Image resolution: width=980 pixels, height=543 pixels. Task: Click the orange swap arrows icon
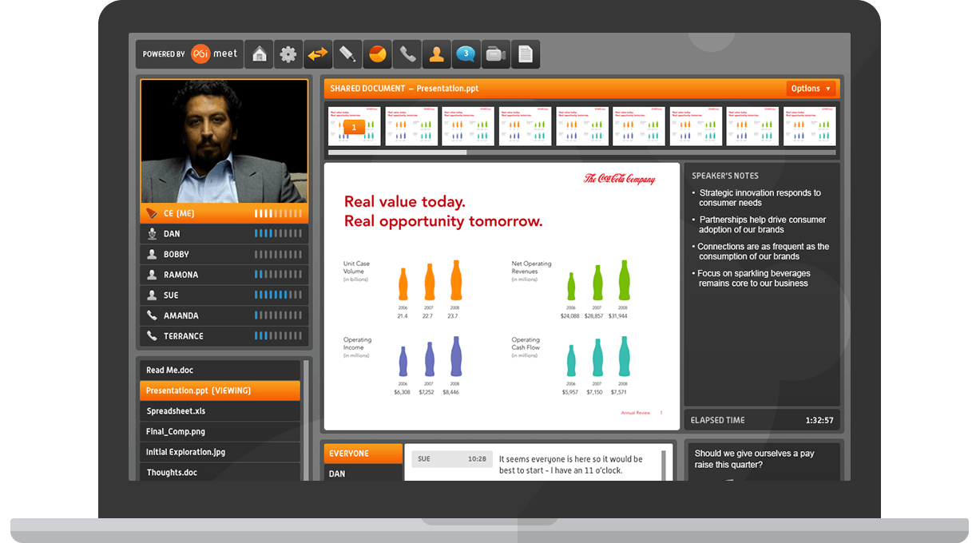[318, 54]
